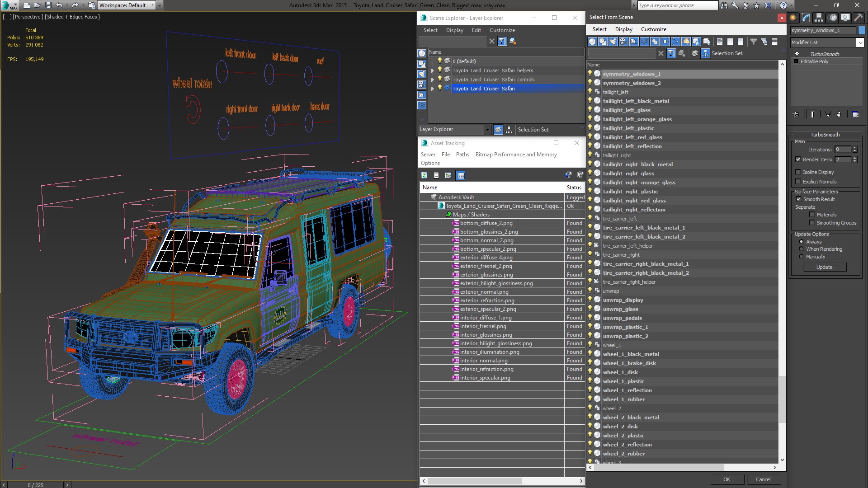Image resolution: width=868 pixels, height=488 pixels.
Task: Open the Help question mark icon
Action: 783,5
